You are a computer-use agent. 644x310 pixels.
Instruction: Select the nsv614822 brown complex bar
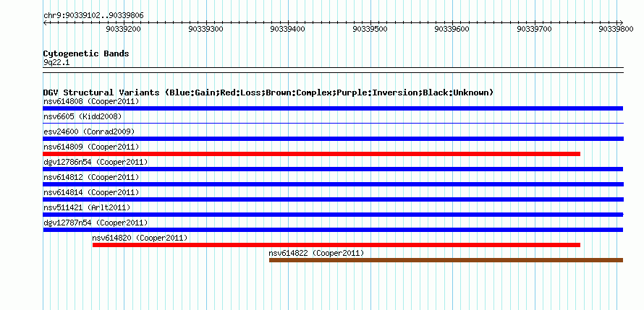[446, 260]
